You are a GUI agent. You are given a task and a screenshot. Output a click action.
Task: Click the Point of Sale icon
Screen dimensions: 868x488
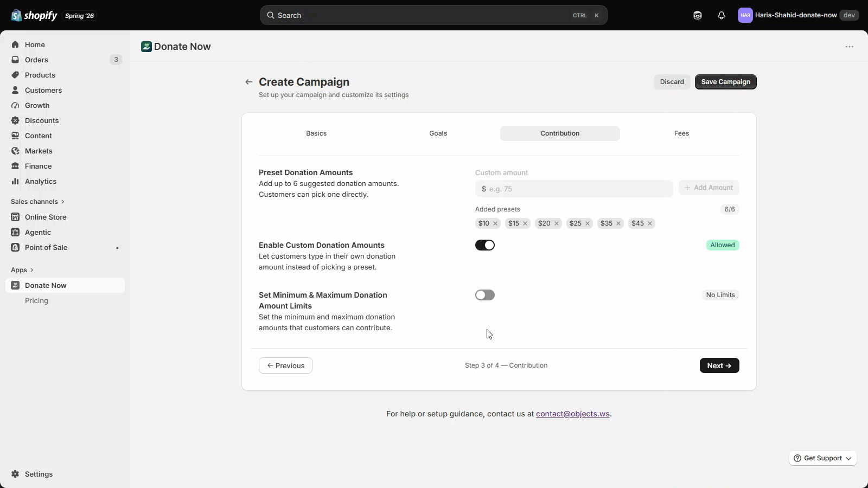coord(15,247)
